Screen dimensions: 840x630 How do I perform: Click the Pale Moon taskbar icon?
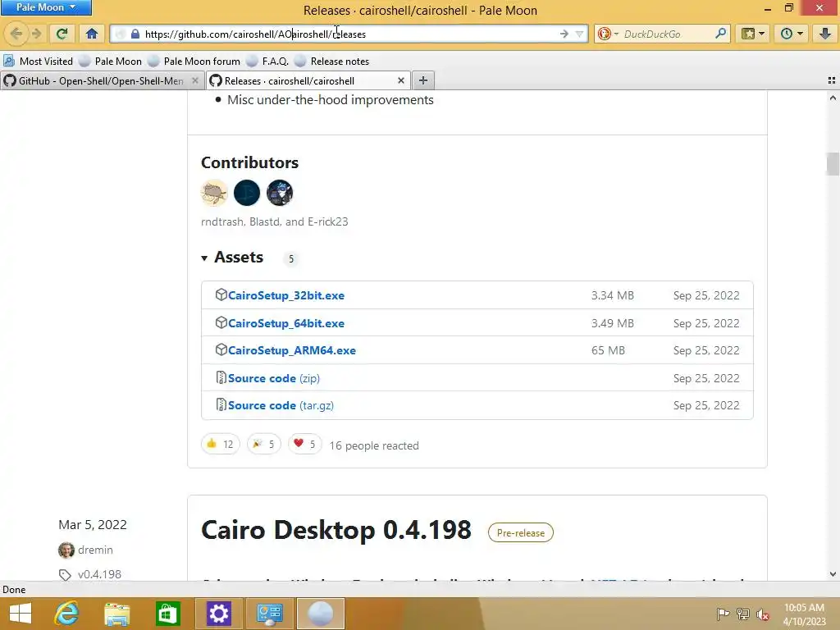coord(321,614)
